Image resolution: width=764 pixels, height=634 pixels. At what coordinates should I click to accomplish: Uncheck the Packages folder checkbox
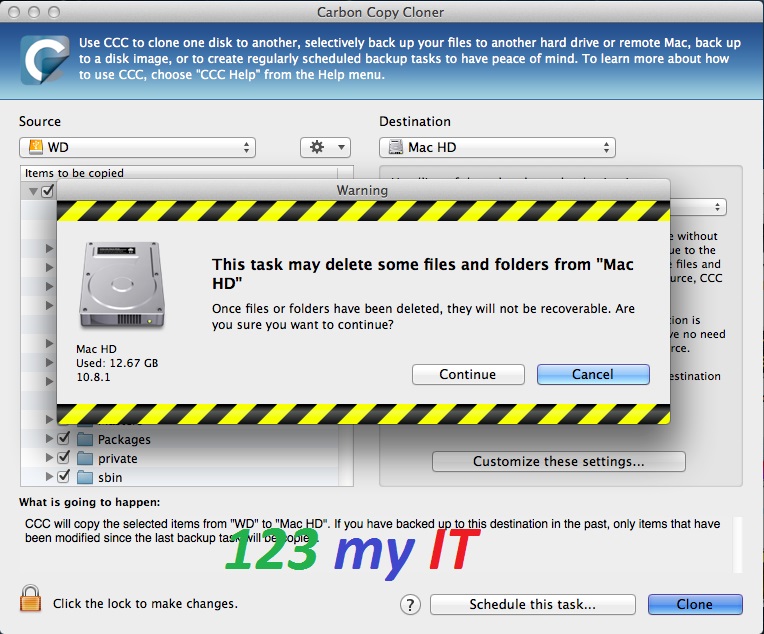point(63,439)
